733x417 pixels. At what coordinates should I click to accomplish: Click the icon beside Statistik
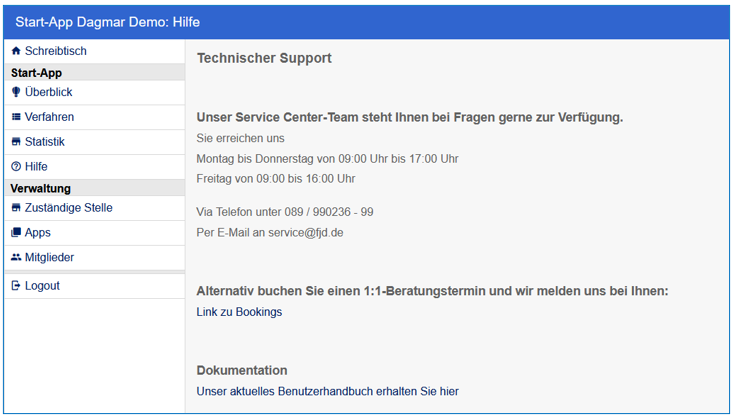pyautogui.click(x=16, y=142)
